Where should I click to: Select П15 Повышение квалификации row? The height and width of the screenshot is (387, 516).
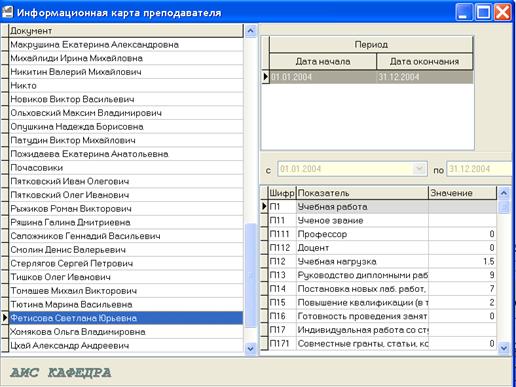point(382,302)
